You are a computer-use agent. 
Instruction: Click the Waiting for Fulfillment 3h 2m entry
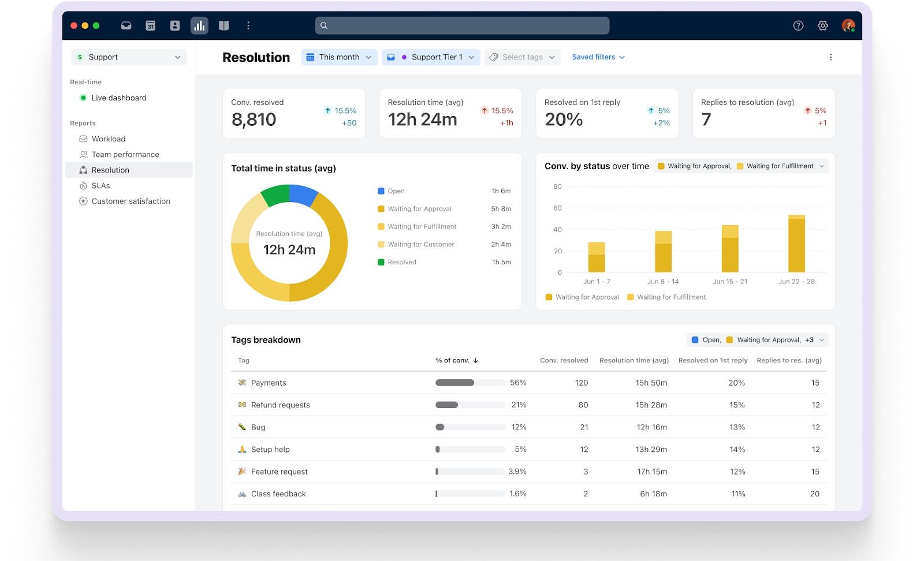pos(444,227)
